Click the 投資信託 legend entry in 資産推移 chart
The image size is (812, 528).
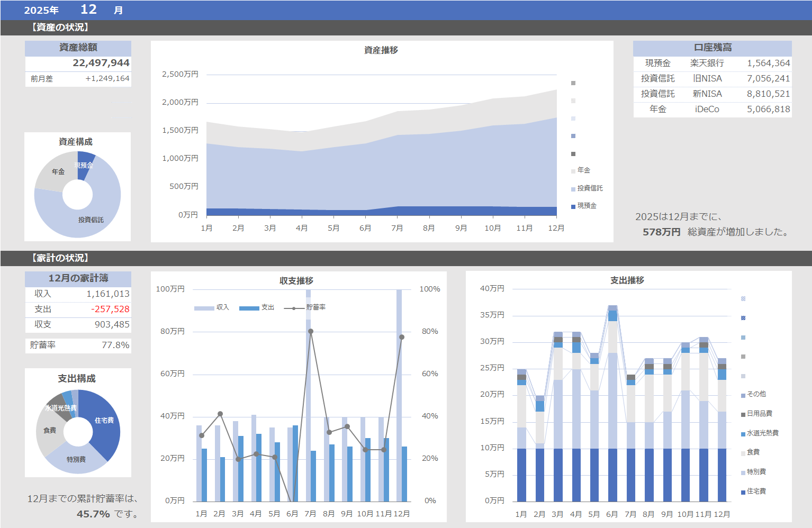coord(590,188)
